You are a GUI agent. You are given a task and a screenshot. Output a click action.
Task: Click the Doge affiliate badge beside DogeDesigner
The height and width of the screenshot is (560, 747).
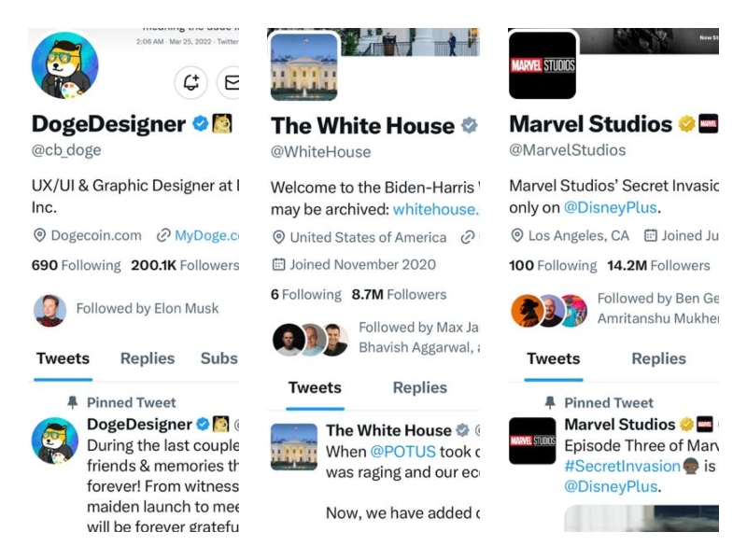click(222, 124)
